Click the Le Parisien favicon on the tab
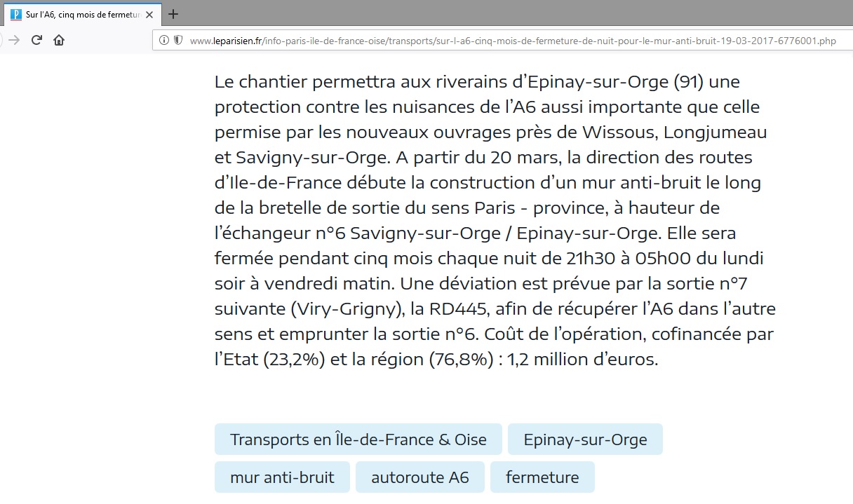 pos(16,15)
